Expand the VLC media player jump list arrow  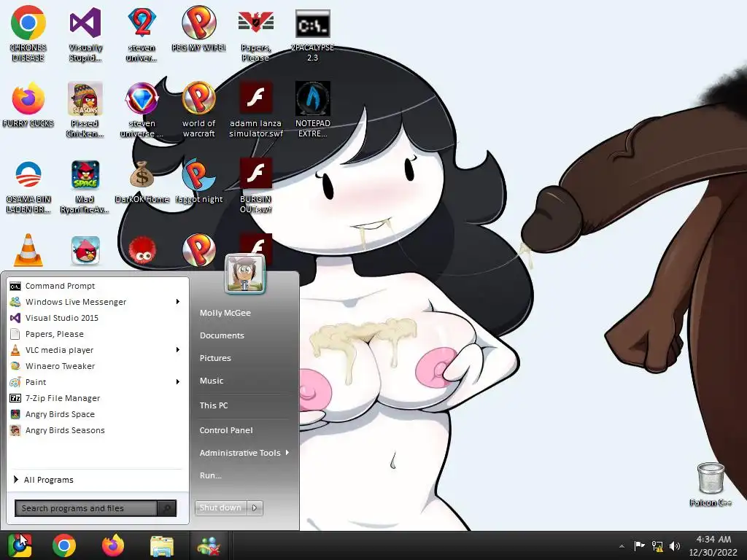(178, 349)
